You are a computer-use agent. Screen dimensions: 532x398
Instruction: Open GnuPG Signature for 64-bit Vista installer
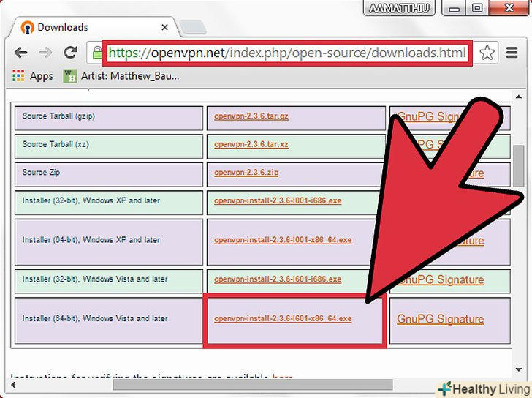[x=441, y=319]
